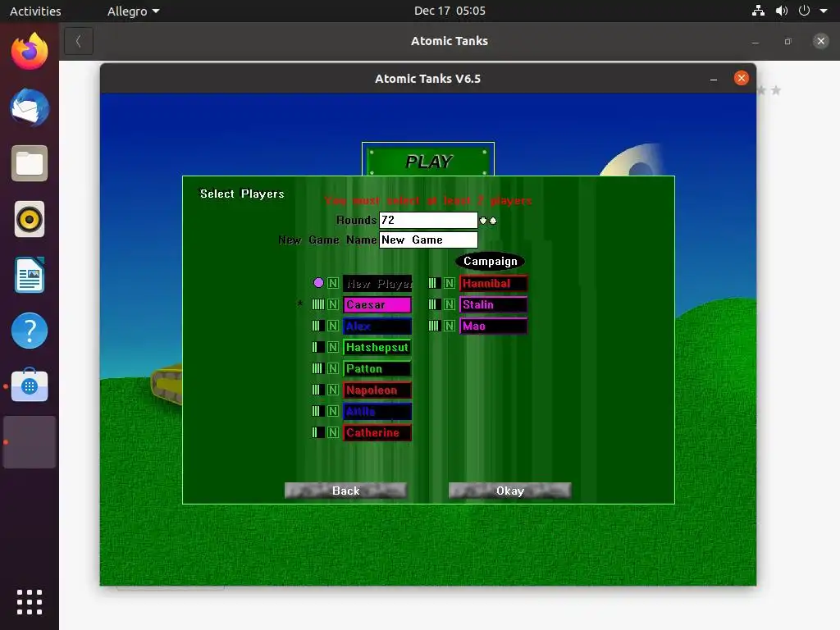Click the N box next to Alex
840x630 pixels.
[x=333, y=326]
